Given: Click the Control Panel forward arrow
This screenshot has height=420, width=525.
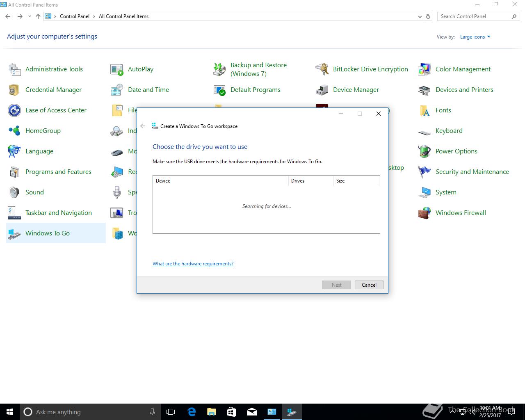Looking at the screenshot, I should [x=20, y=16].
